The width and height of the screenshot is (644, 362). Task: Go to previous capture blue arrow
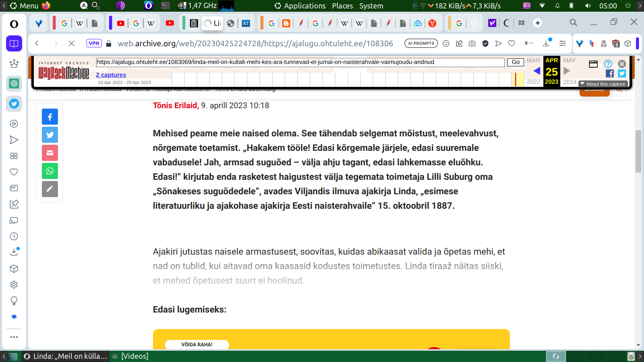click(537, 71)
